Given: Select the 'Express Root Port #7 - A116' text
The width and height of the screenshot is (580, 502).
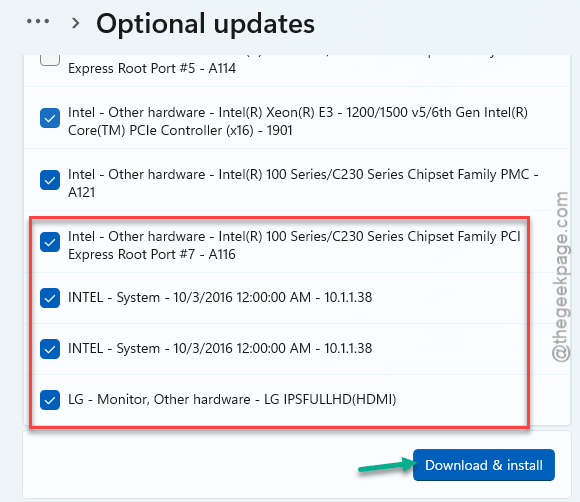Looking at the screenshot, I should tap(152, 255).
